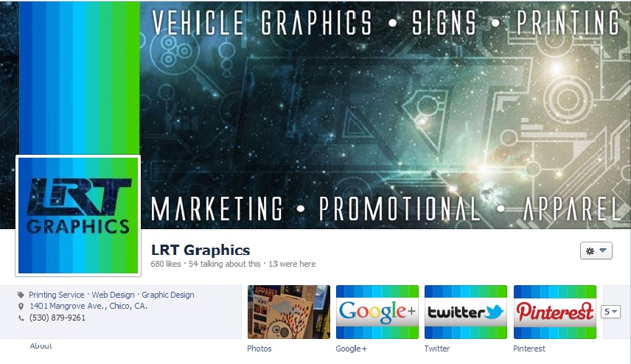Select the Photos label under the thumbnail
Viewport: 631px width, 364px height.
[259, 349]
